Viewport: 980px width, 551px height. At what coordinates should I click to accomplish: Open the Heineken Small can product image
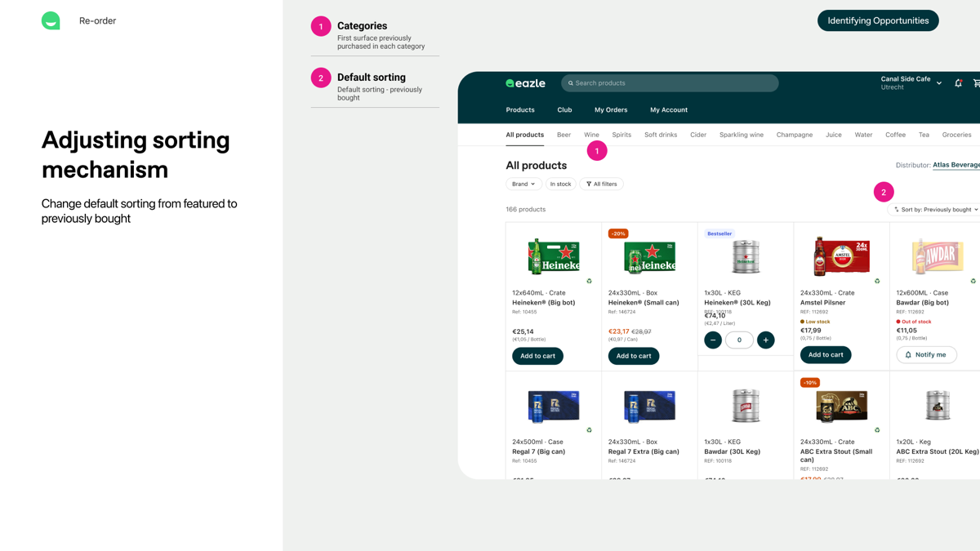[650, 256]
